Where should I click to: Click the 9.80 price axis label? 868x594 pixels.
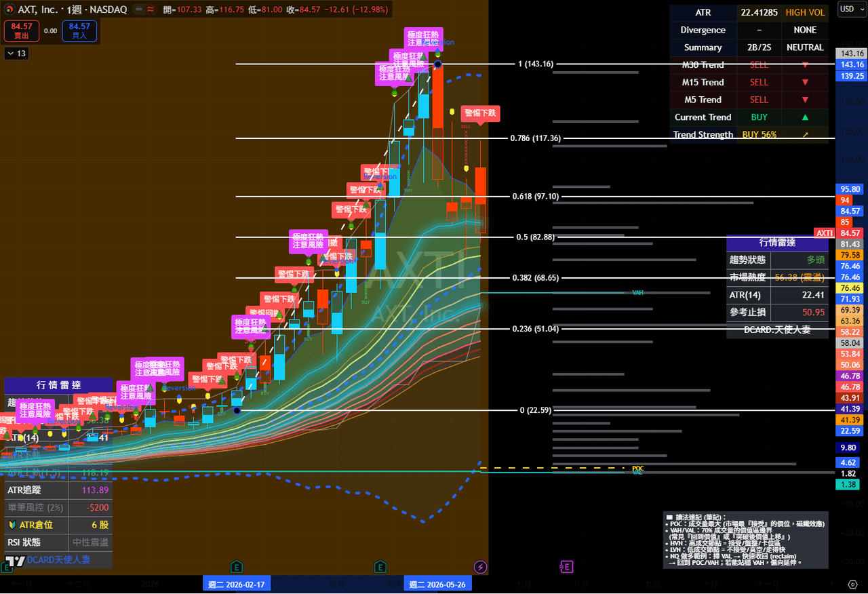tap(848, 448)
